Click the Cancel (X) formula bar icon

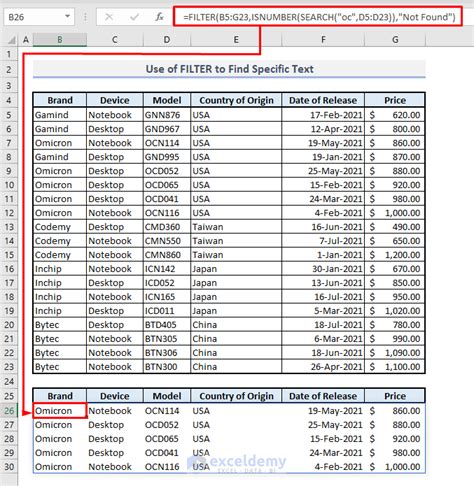click(x=109, y=17)
